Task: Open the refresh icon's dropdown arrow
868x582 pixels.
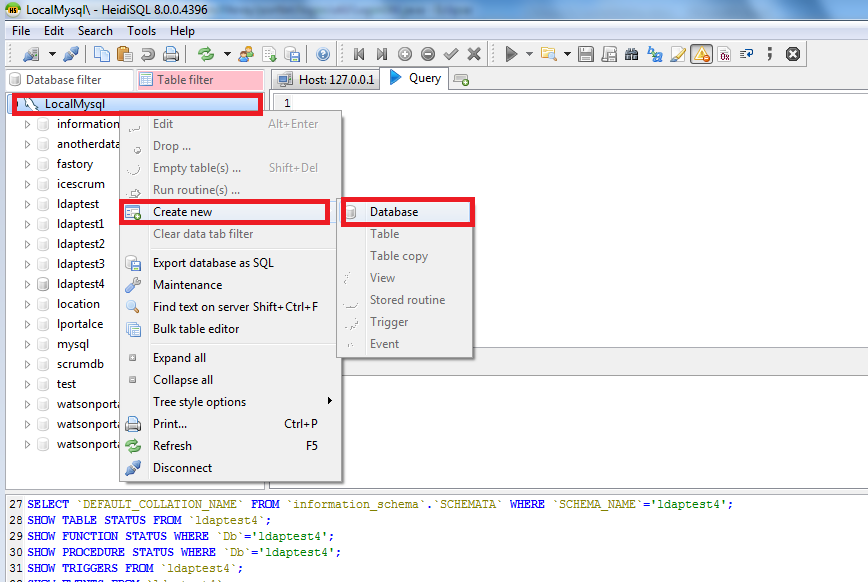Action: point(227,54)
